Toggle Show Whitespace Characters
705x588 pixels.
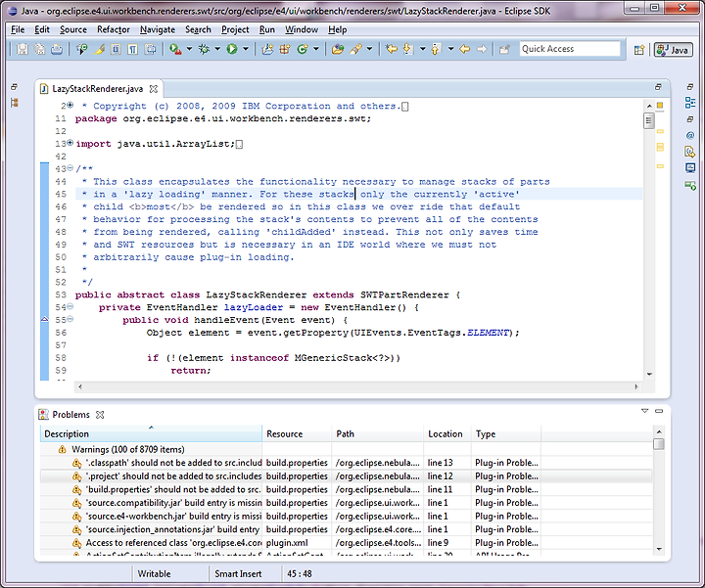[x=132, y=49]
